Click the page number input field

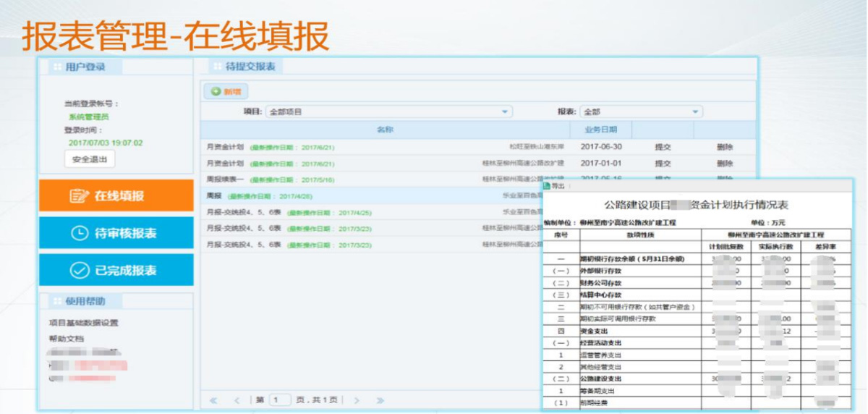(279, 400)
